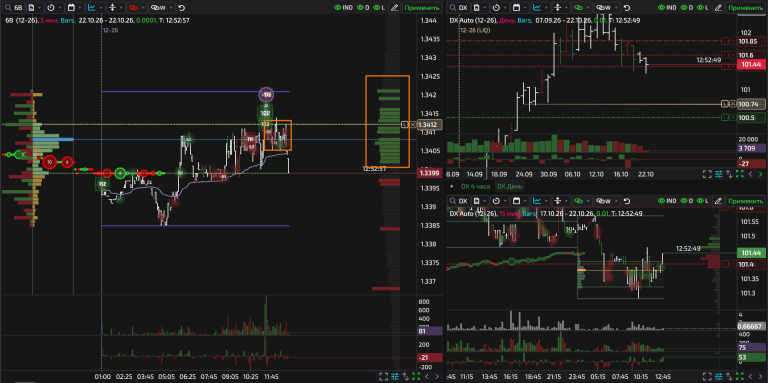Click the L box next to 100.5 level
The height and width of the screenshot is (383, 768).
click(725, 117)
